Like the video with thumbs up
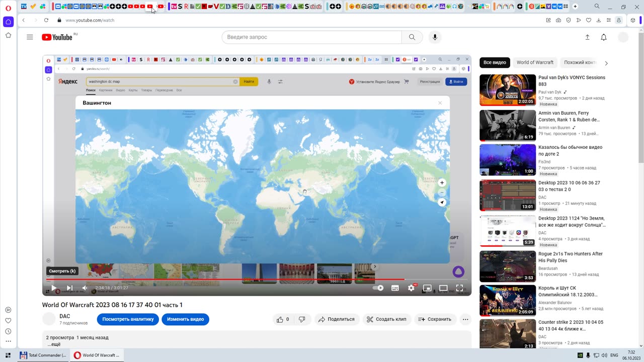Screen dimensions: 644x362 pyautogui.click(x=283, y=319)
